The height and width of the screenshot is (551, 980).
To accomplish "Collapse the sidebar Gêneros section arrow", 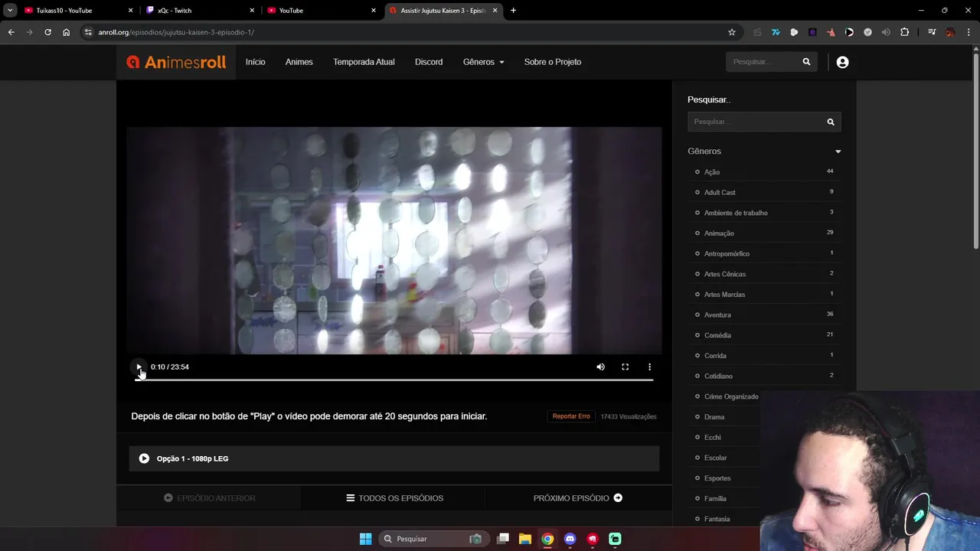I will (x=838, y=152).
